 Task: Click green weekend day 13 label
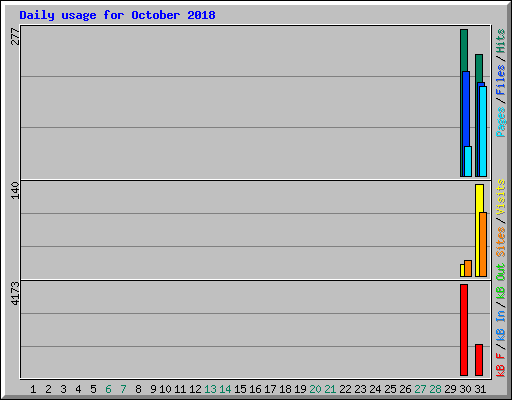coord(210,389)
